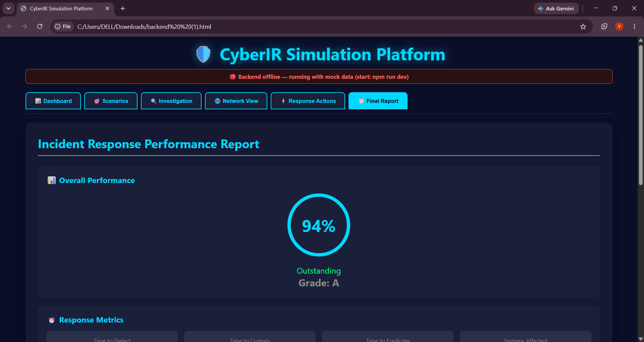
Task: Open the V profile avatar
Action: coord(619,26)
